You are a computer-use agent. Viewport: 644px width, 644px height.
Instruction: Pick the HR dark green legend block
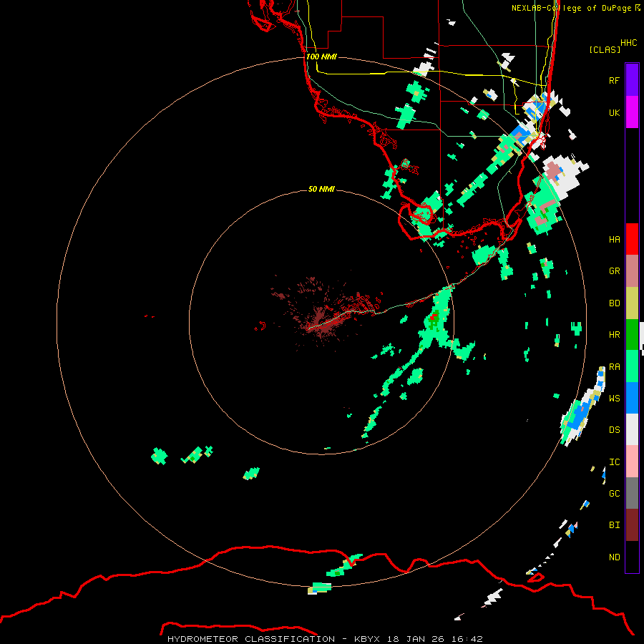pos(632,335)
